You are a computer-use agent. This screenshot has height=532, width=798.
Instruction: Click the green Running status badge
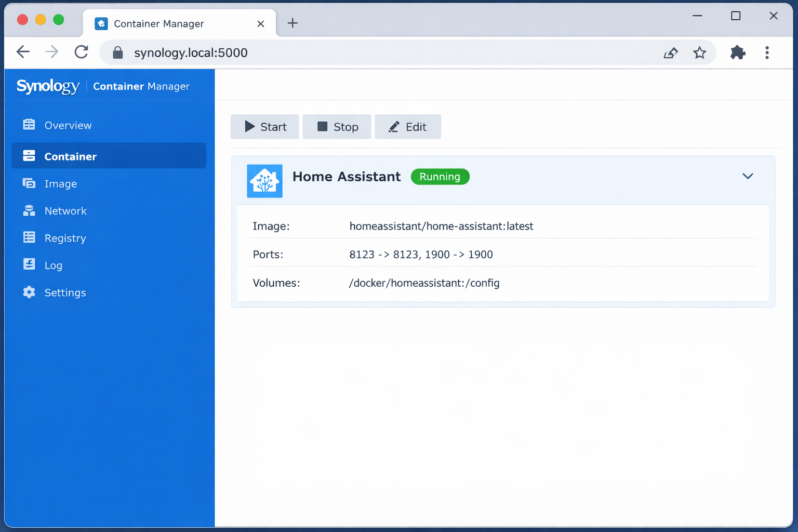click(x=440, y=177)
